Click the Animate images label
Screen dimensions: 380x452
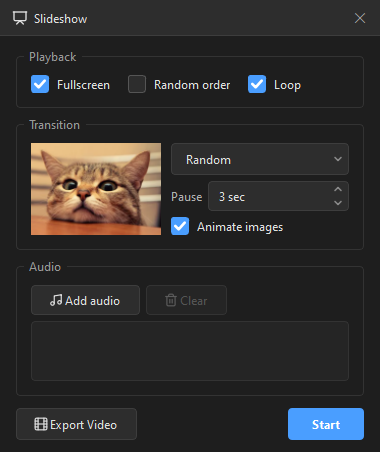(240, 227)
